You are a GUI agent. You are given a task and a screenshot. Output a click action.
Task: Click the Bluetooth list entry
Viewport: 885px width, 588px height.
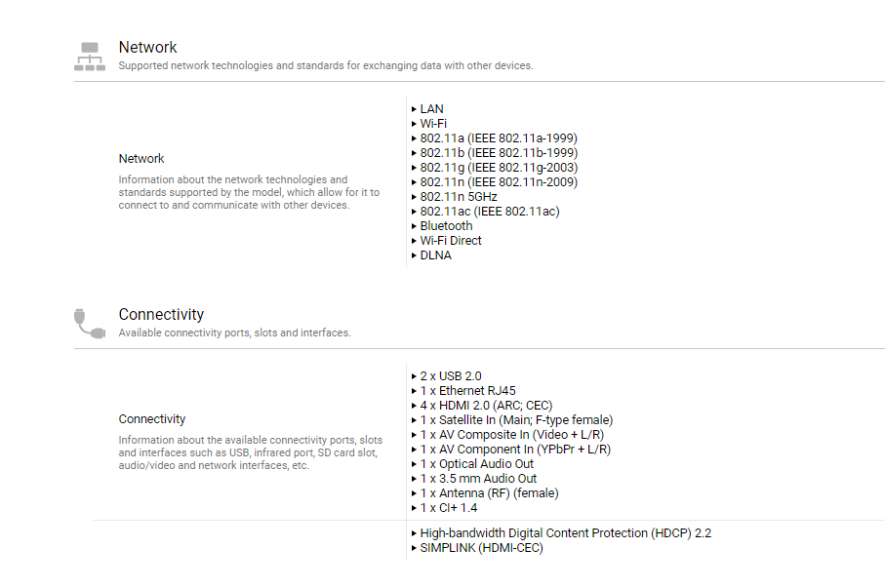click(446, 226)
